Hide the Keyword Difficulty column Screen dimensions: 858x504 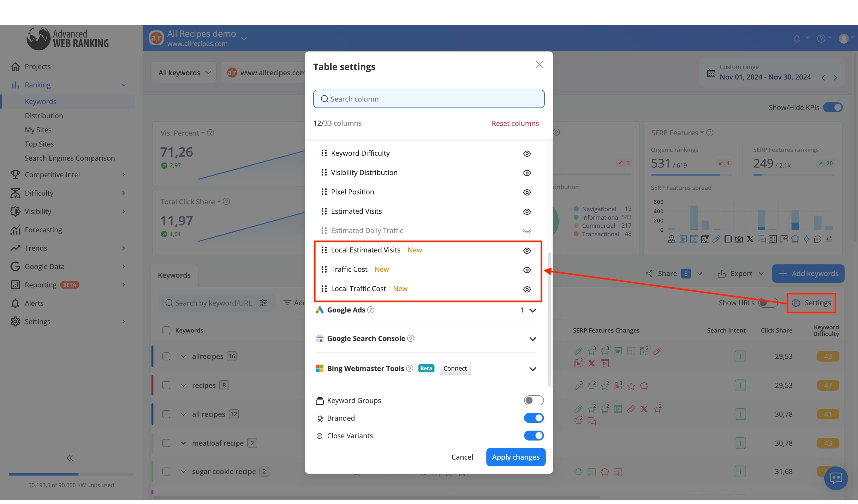[527, 154]
